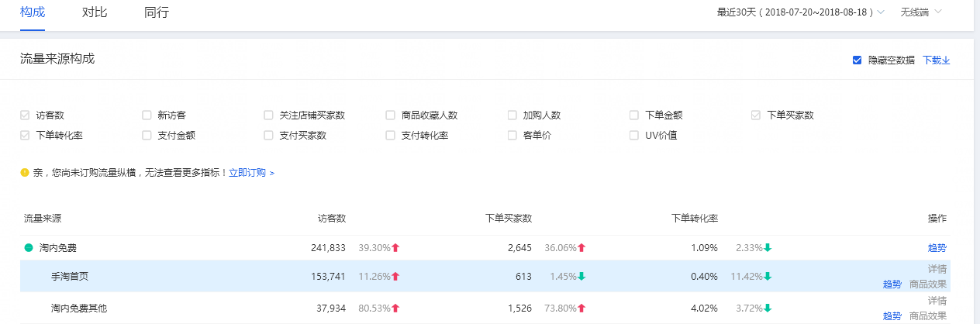Click yellow notice icon before 亲，您尚未订购
980x324 pixels.
click(x=25, y=172)
